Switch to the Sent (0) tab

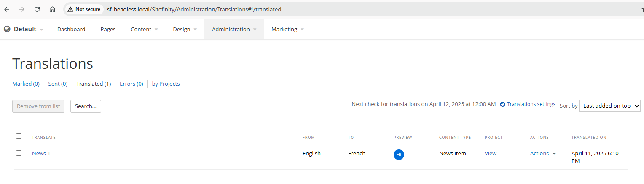click(58, 84)
